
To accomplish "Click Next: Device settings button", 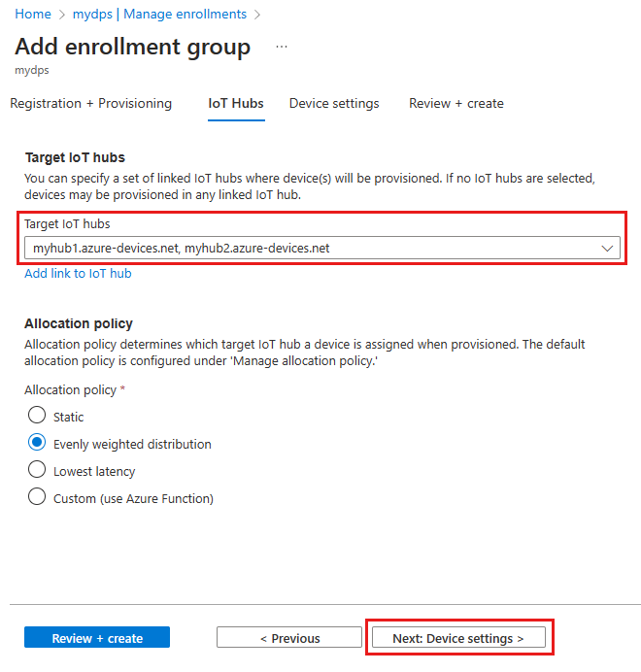I will [x=458, y=638].
